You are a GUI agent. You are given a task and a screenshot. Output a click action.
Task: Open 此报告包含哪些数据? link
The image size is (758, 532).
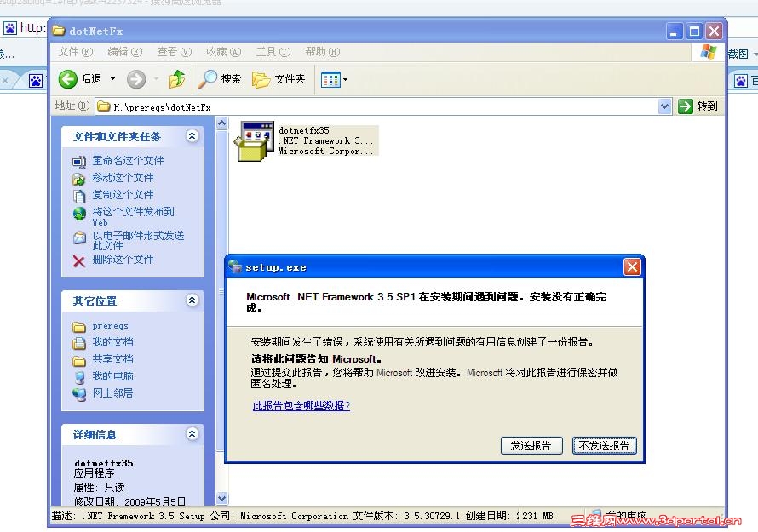[x=301, y=406]
